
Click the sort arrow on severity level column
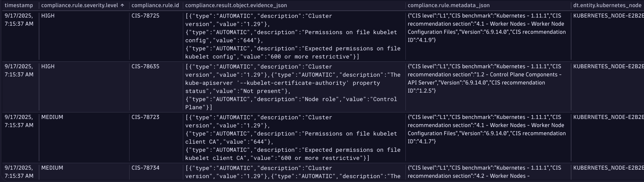pos(122,6)
